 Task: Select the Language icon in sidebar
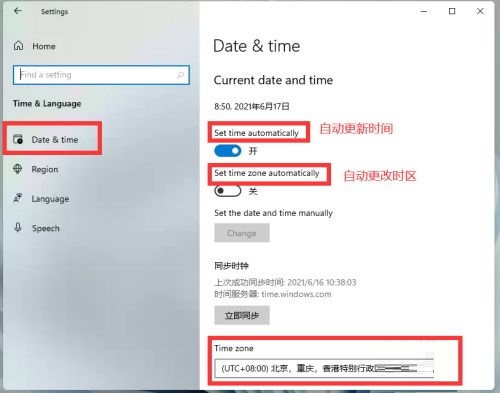[x=18, y=198]
